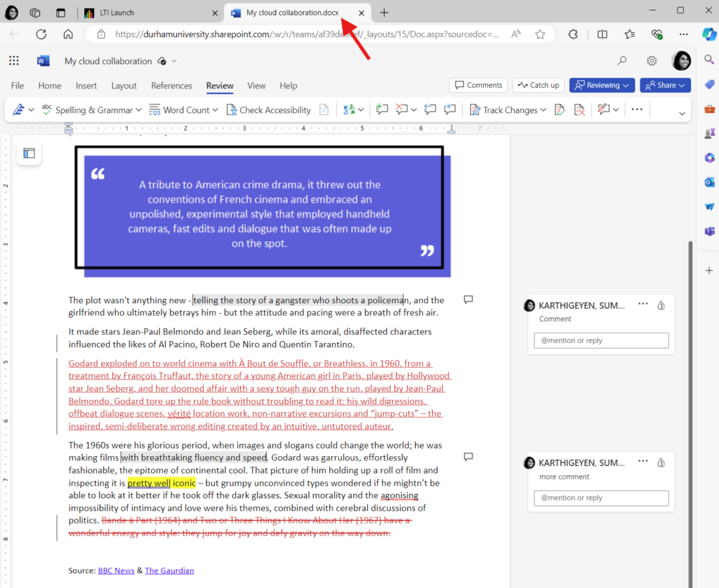Click reply field under 'more comment' thread
This screenshot has width=719, height=588.
tap(601, 498)
